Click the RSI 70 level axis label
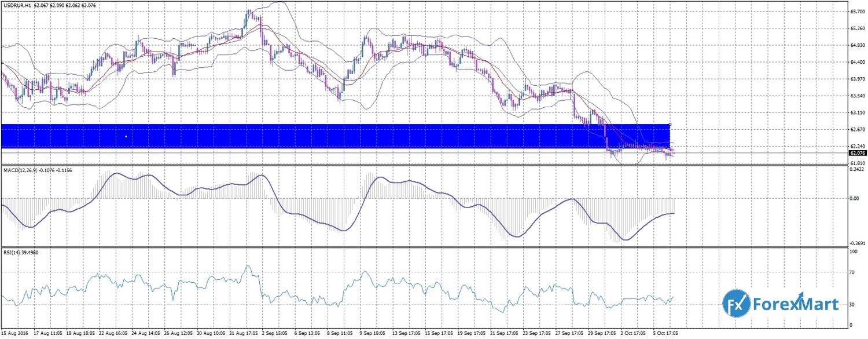The image size is (868, 339). coord(852,272)
